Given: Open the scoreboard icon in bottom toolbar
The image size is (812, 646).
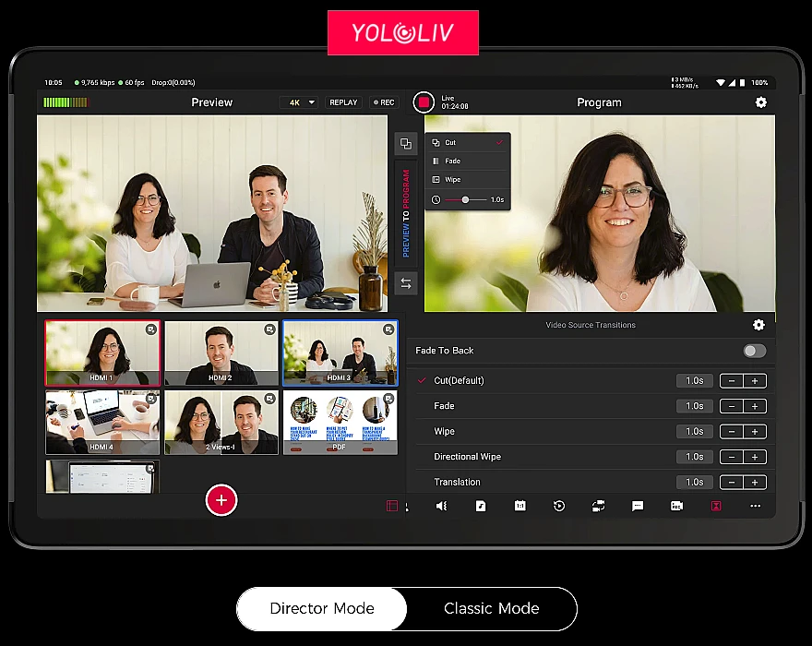Looking at the screenshot, I should click(x=519, y=506).
